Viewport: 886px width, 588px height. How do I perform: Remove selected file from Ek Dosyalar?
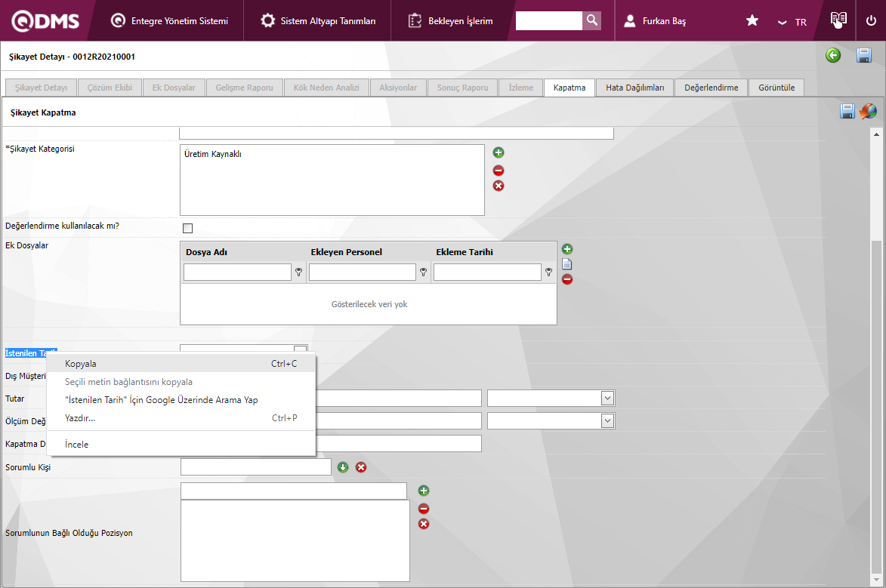tap(567, 279)
